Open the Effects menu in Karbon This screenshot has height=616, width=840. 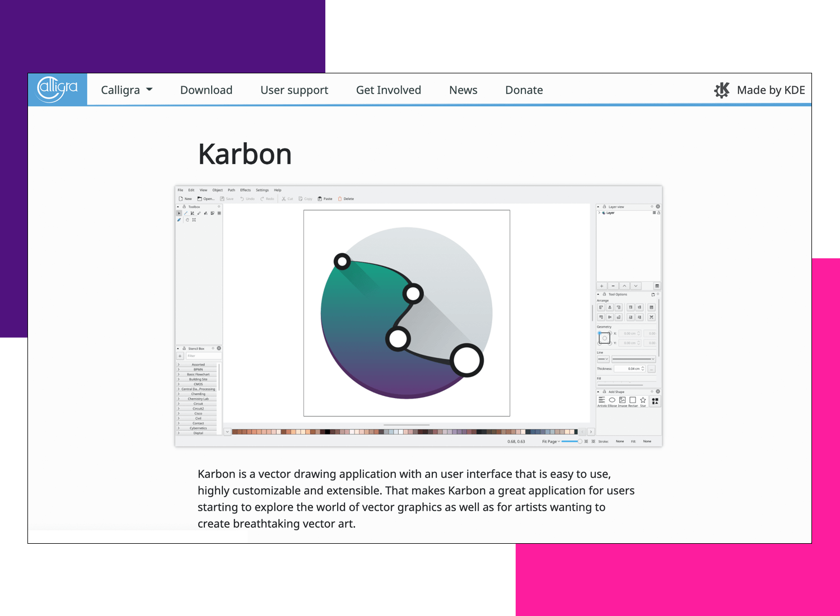tap(245, 190)
